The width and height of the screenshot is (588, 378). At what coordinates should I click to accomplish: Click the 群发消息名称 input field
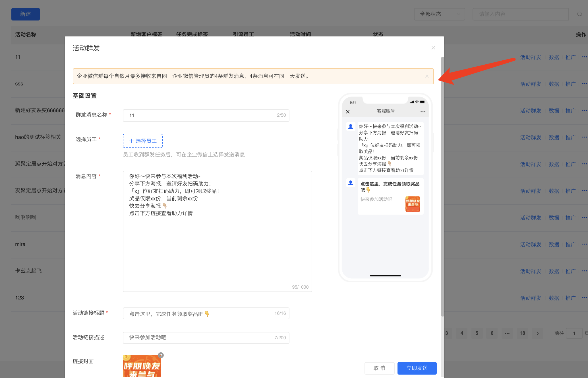click(206, 116)
